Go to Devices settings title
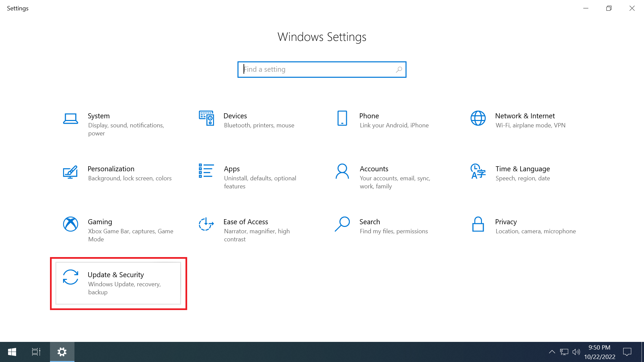Viewport: 644px width, 362px height. pos(235,116)
